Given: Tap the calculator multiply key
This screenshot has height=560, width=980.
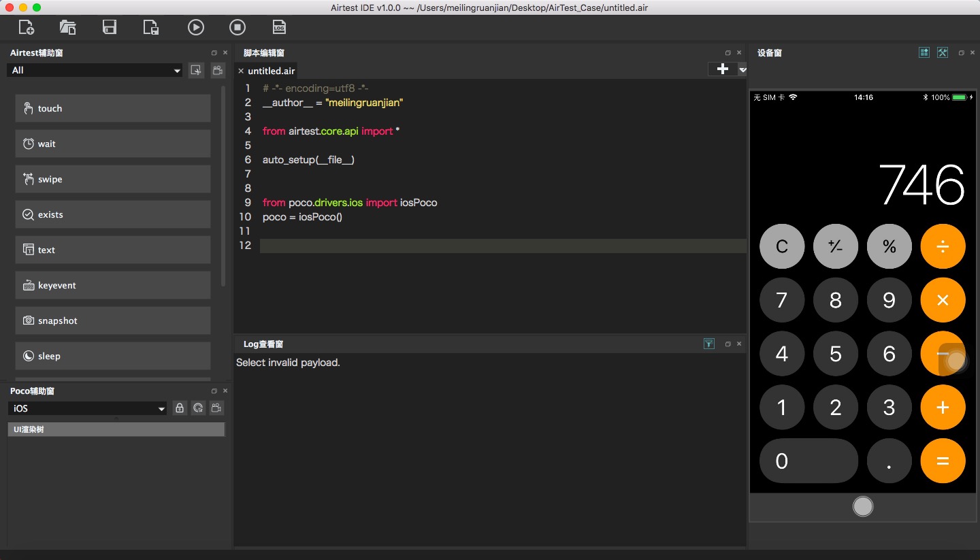Looking at the screenshot, I should (x=943, y=300).
